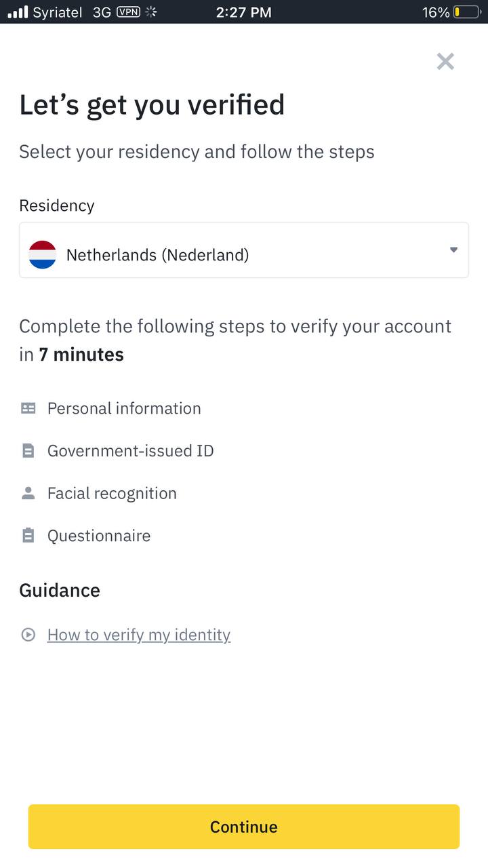The image size is (488, 868).
Task: Click the Government-issued ID document icon
Action: pyautogui.click(x=28, y=451)
